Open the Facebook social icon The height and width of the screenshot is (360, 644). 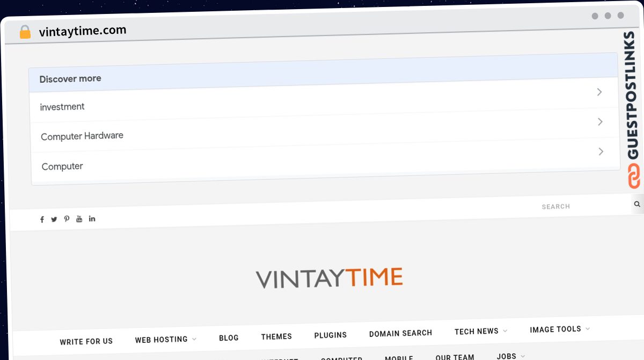[42, 219]
